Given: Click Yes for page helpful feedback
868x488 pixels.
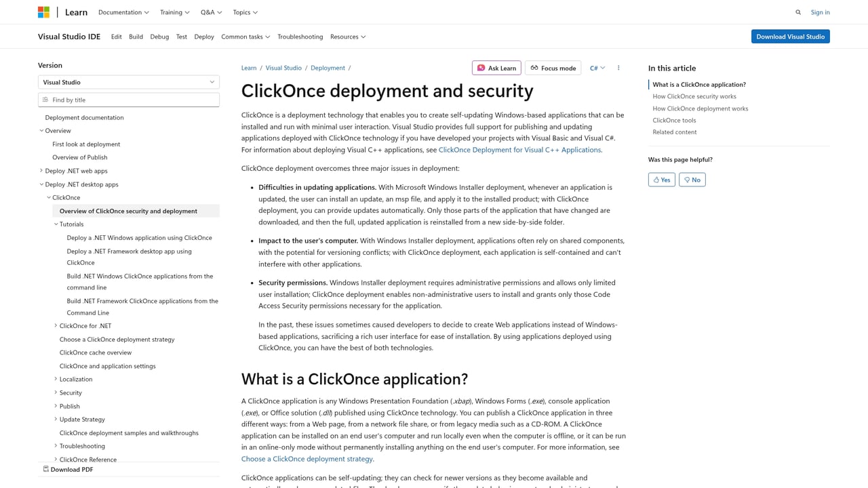Looking at the screenshot, I should [x=661, y=179].
